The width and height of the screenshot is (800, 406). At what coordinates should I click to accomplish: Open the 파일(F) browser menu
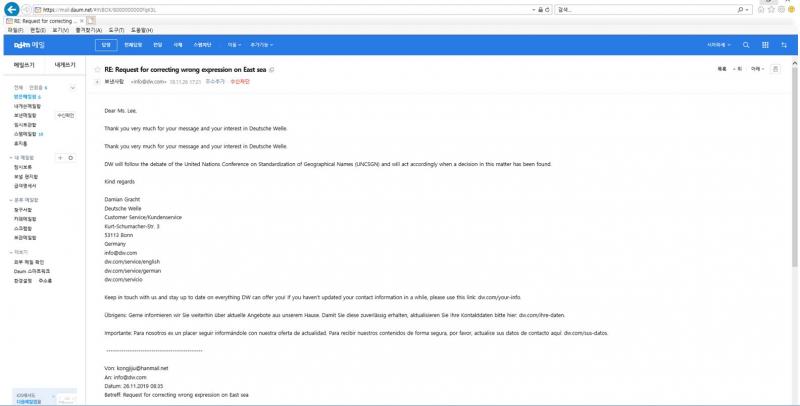(x=15, y=30)
